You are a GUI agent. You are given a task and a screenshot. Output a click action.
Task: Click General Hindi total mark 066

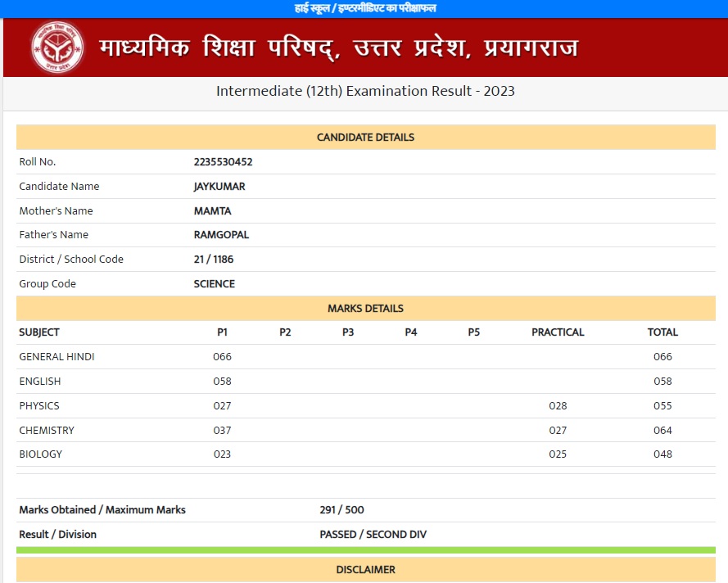point(662,356)
